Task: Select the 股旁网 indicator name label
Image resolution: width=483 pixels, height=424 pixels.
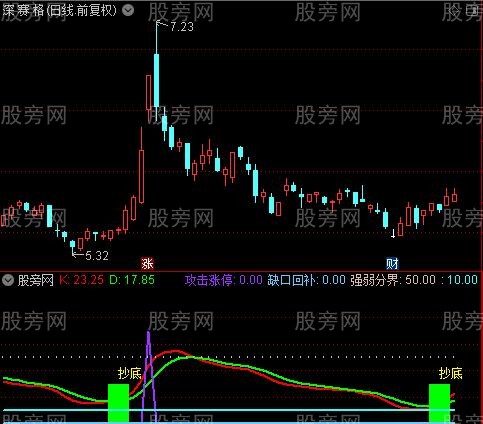Action: 36,280
